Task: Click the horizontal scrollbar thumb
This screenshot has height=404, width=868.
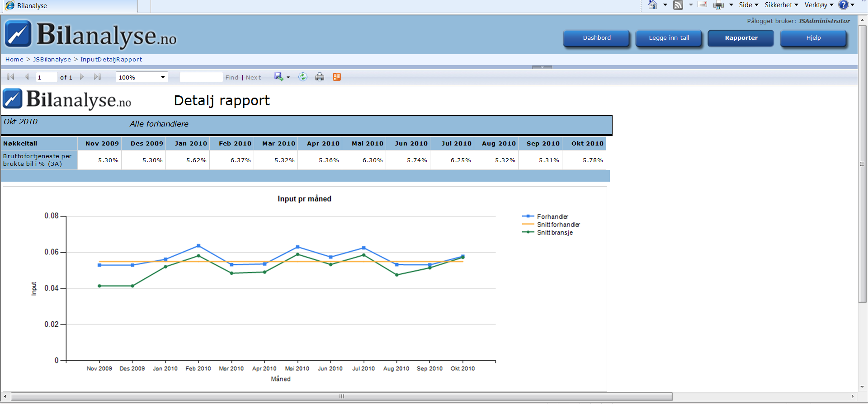Action: pos(342,396)
